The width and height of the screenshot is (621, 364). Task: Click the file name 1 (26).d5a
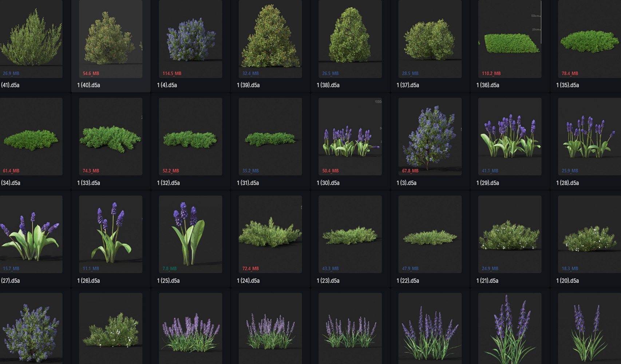(x=88, y=281)
